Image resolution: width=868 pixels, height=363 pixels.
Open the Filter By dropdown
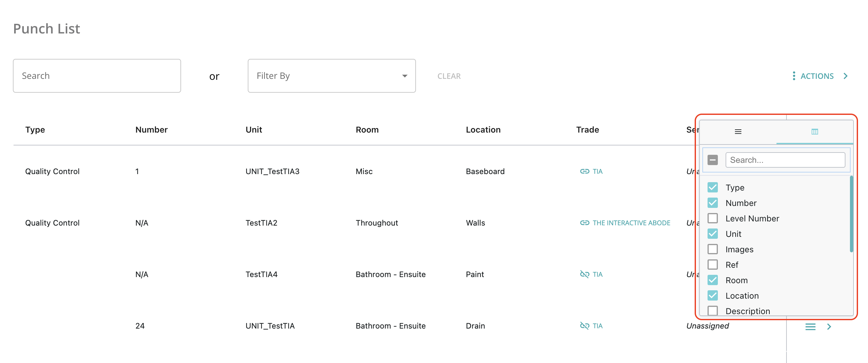[x=332, y=76]
